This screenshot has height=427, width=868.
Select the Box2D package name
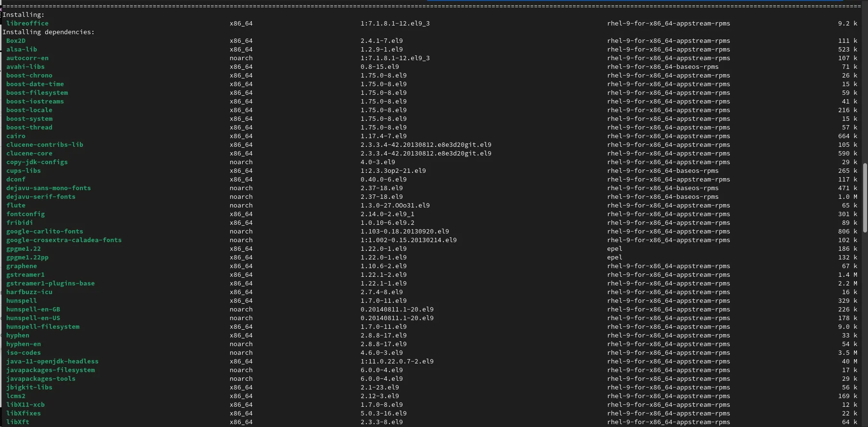point(16,40)
